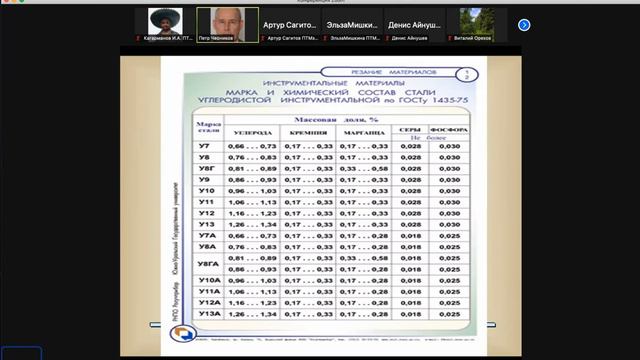Click muted mic icon beside Катарманов И.А.

138,38
